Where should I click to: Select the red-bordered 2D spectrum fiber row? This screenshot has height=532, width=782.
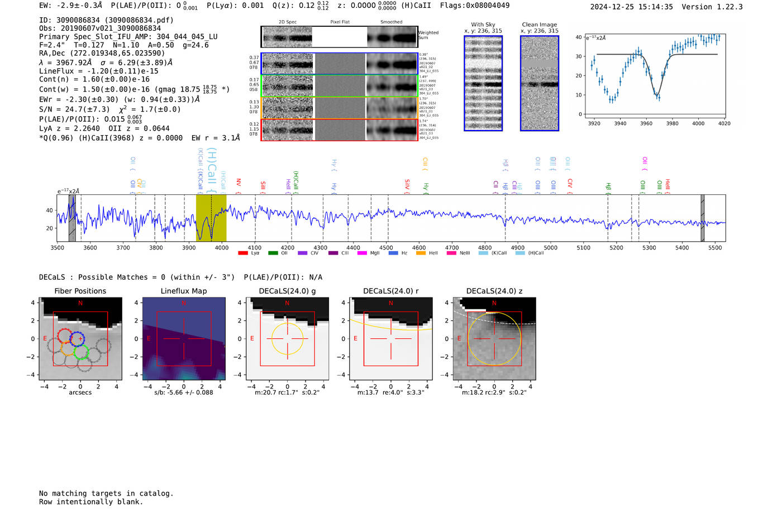pyautogui.click(x=340, y=130)
